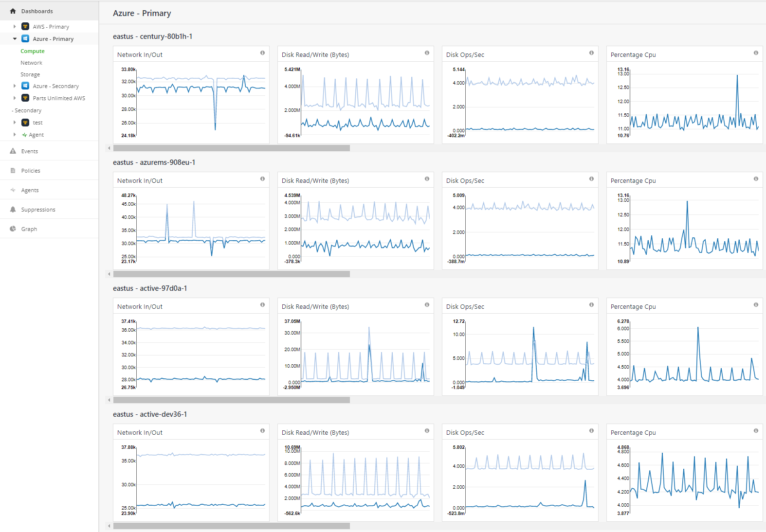Click the Parts Unlimited AWS icon
Viewport: 766px width, 532px height.
25,98
